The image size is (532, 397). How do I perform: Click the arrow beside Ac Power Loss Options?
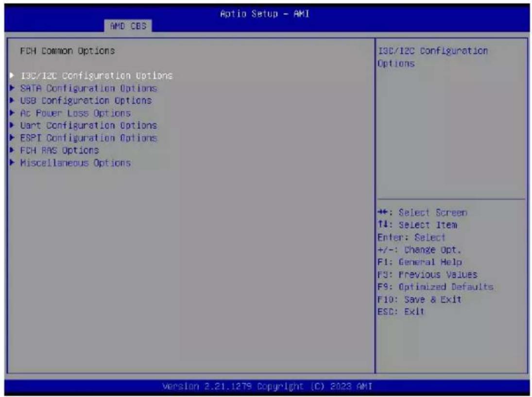point(12,113)
